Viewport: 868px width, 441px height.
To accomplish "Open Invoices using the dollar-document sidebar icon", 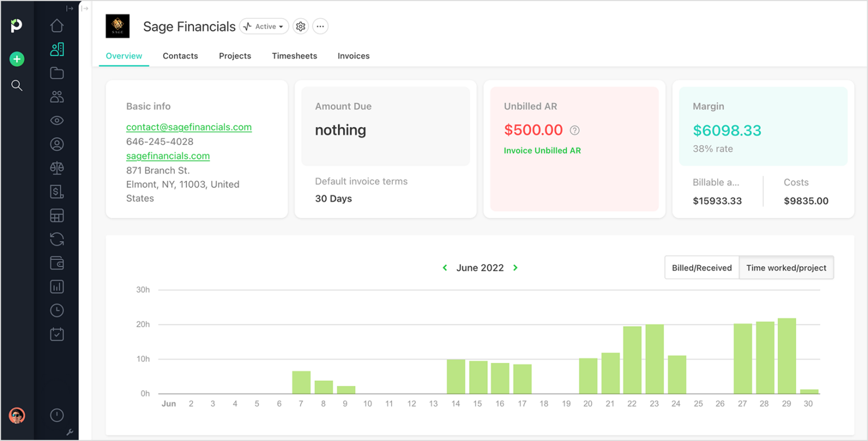I will click(57, 192).
